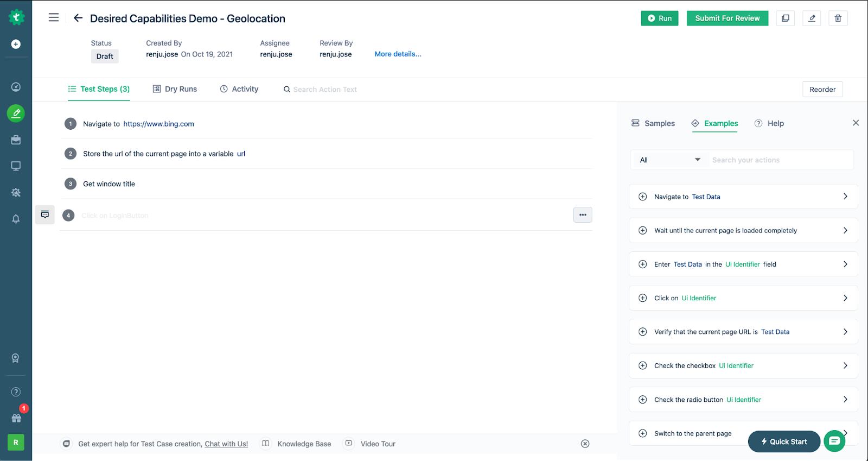
Task: Focus the Search your actions field
Action: pos(780,160)
